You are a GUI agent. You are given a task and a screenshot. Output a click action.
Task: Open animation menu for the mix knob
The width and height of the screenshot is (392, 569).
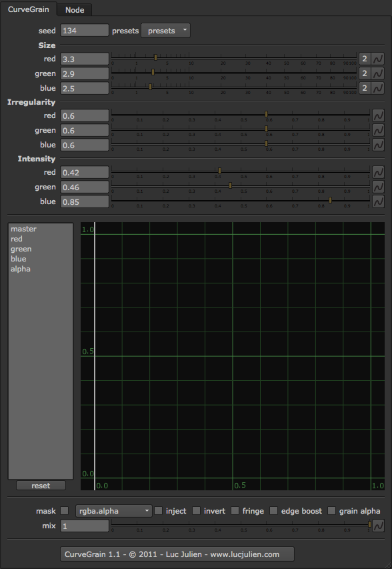coord(378,526)
